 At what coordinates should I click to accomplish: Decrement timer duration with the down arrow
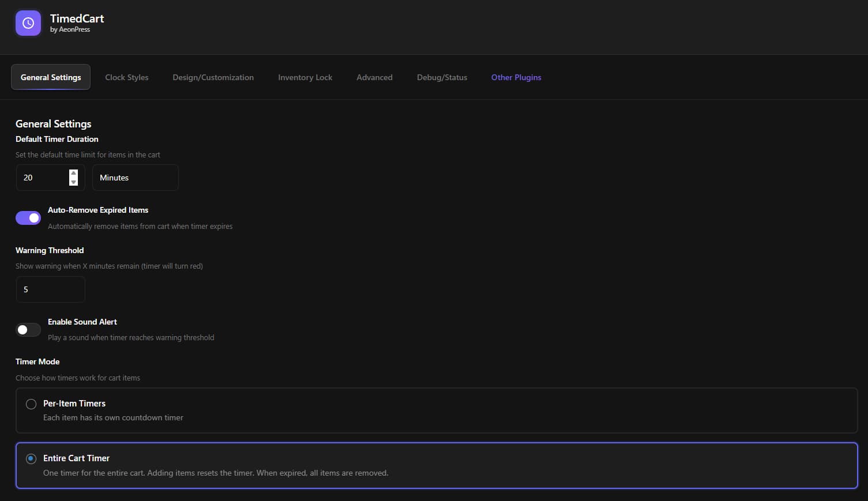(x=73, y=182)
